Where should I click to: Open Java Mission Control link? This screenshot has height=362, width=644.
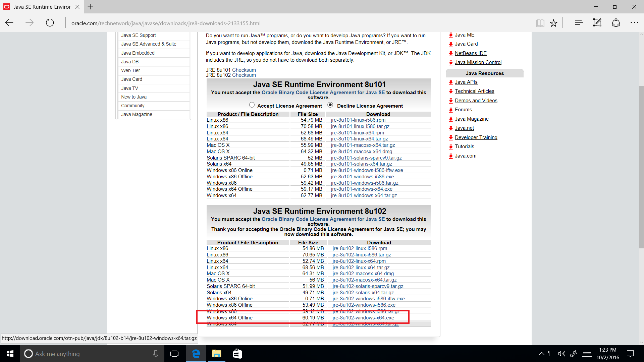[x=478, y=62]
